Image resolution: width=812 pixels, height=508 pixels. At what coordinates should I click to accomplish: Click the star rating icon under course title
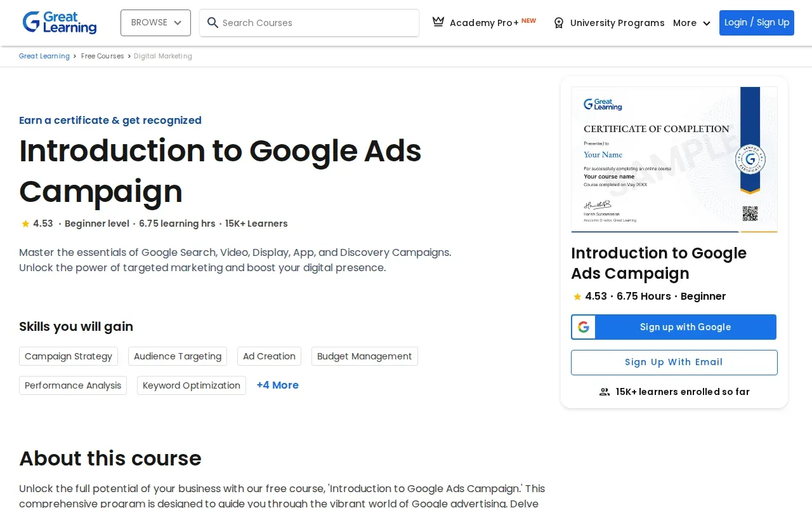click(25, 224)
